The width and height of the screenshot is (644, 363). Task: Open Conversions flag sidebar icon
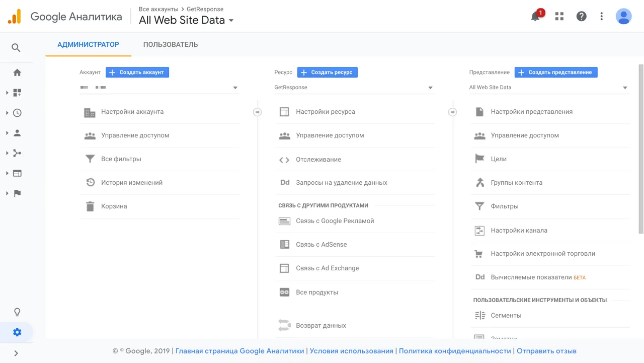17,193
